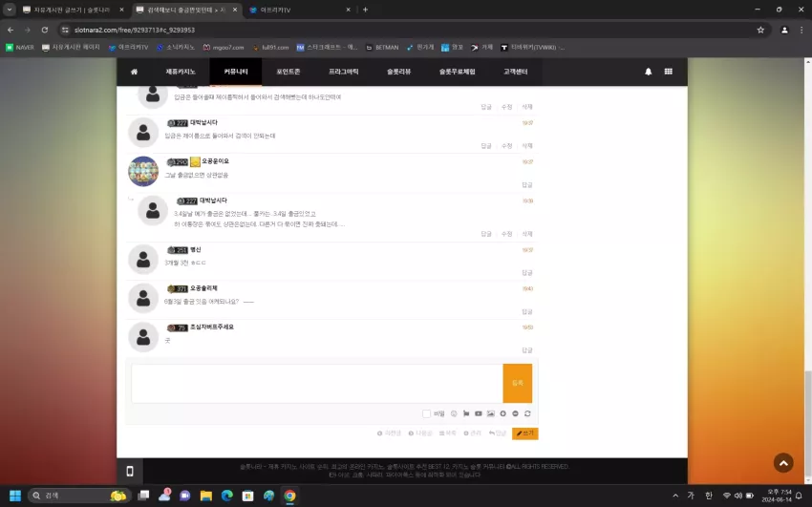
Task: Reply to 오공솔리체's comment
Action: point(527,312)
